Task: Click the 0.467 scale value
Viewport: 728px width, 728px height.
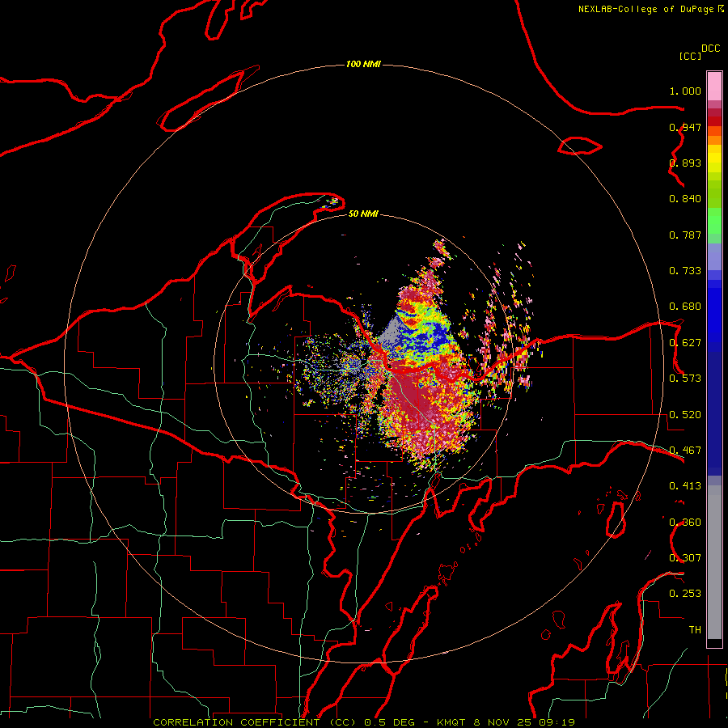Action: 685,451
